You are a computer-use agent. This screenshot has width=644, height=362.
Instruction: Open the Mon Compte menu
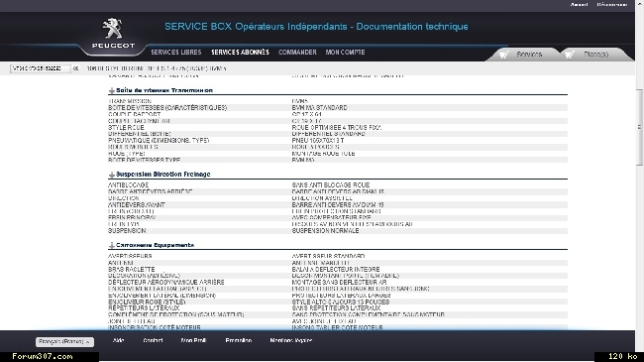(x=345, y=53)
